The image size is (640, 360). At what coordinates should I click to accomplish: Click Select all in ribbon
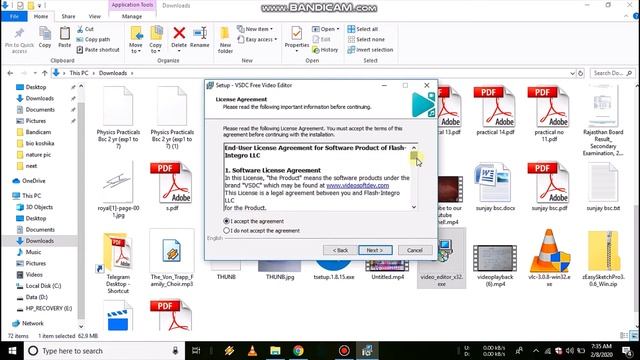point(362,29)
